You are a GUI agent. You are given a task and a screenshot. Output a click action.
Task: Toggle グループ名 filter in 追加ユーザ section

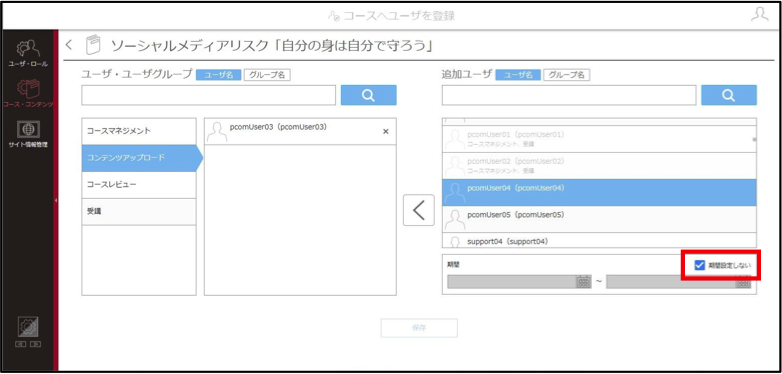click(x=567, y=75)
